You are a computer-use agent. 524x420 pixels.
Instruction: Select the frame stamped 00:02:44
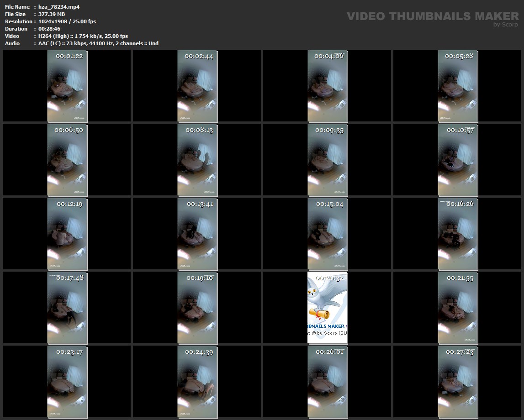coord(197,86)
